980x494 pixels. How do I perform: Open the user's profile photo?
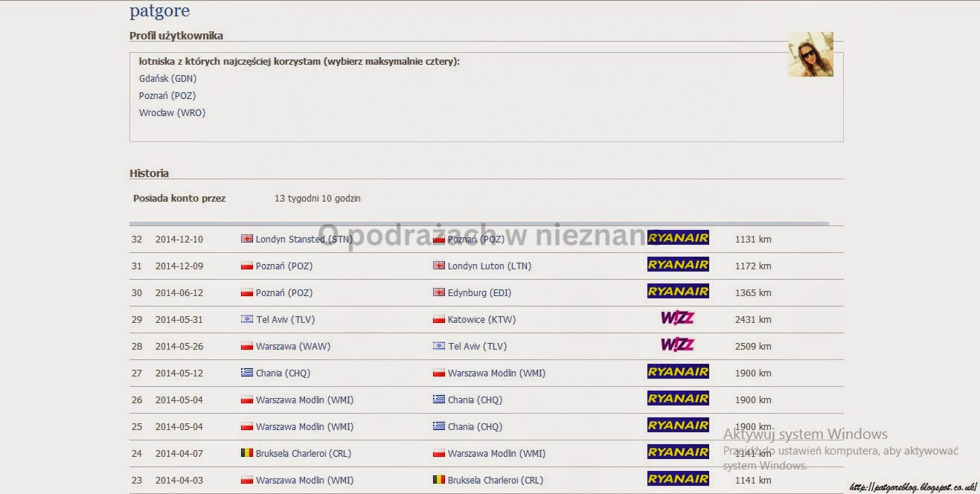[810, 54]
